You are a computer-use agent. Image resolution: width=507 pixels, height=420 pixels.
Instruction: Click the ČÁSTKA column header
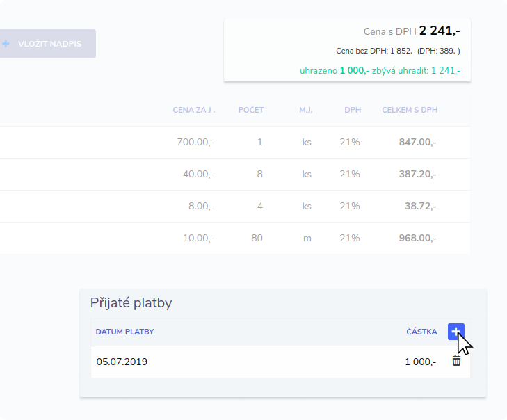(421, 332)
